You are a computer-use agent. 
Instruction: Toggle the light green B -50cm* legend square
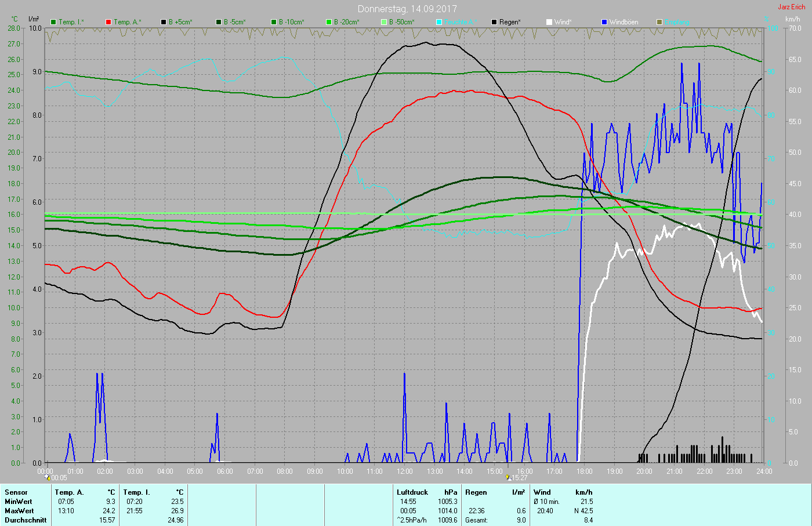(x=384, y=22)
